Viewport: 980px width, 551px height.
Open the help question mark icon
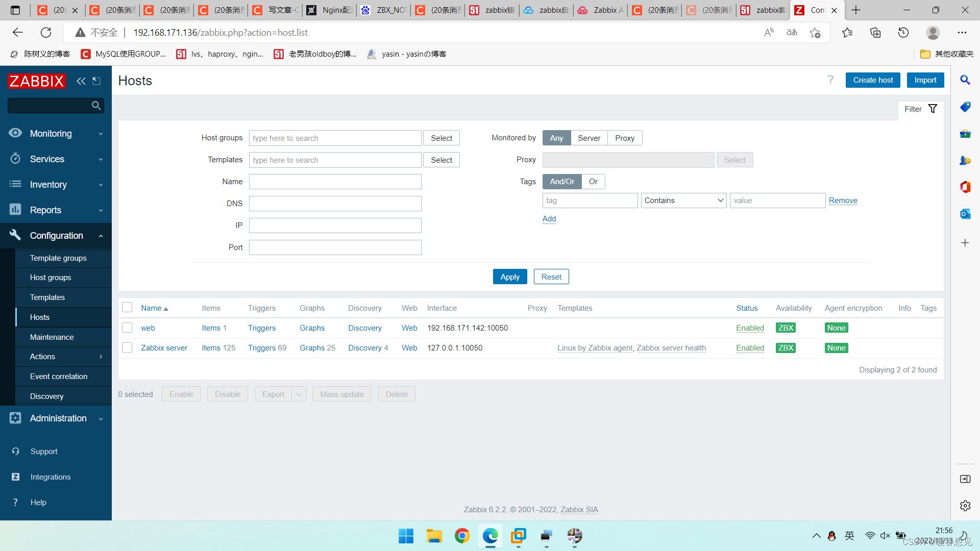click(830, 80)
